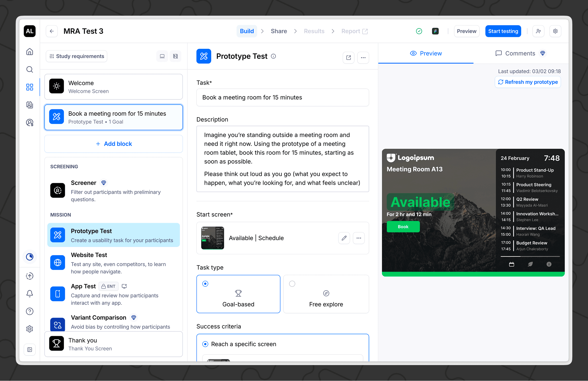Choose the App Test mission block
The image size is (588, 381).
pos(114,294)
